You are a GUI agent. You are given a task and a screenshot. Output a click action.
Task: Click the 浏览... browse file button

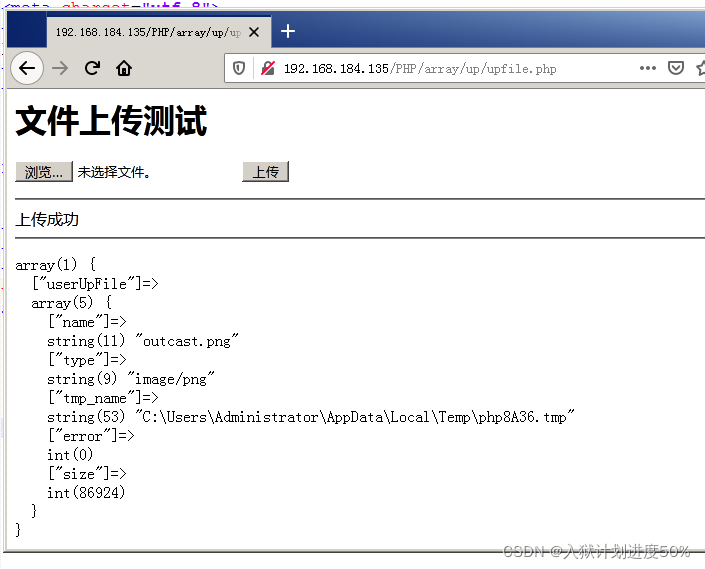[44, 172]
